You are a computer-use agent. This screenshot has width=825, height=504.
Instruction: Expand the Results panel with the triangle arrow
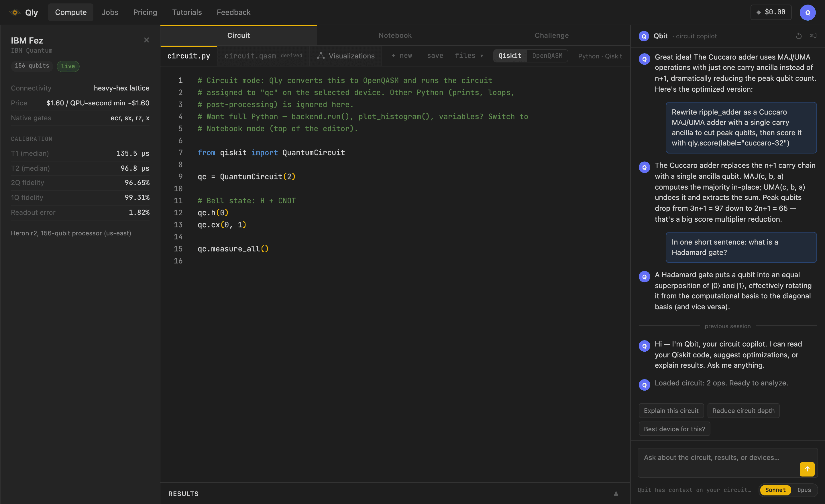click(x=616, y=493)
